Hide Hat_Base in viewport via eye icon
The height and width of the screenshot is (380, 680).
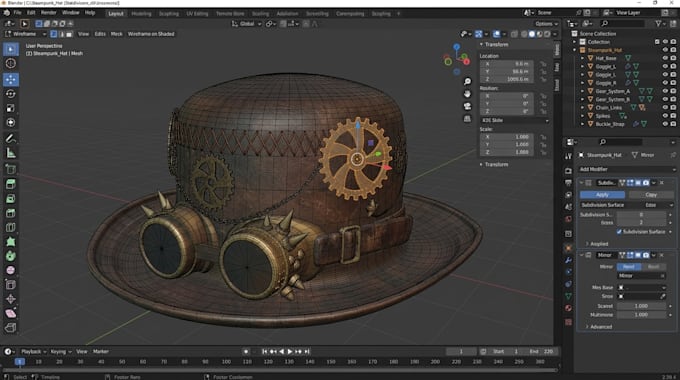click(665, 58)
